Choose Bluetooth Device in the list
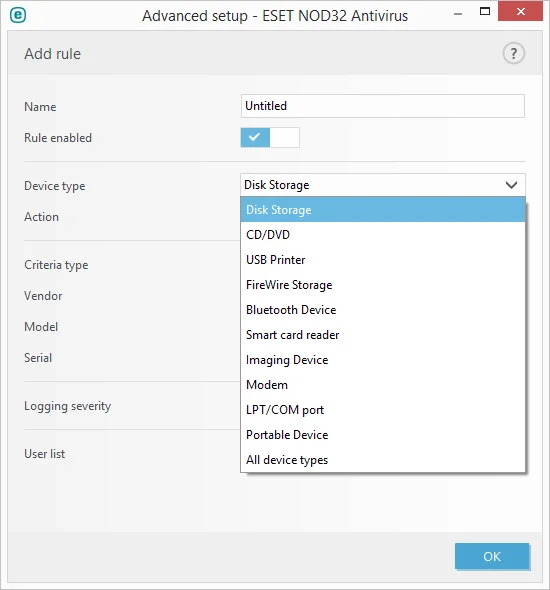The width and height of the screenshot is (550, 590). click(383, 310)
